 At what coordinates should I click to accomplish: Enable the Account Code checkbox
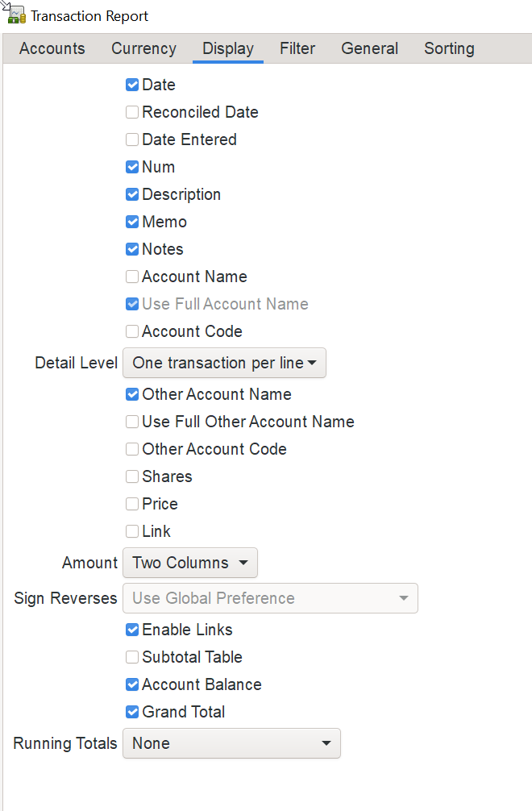pos(132,331)
